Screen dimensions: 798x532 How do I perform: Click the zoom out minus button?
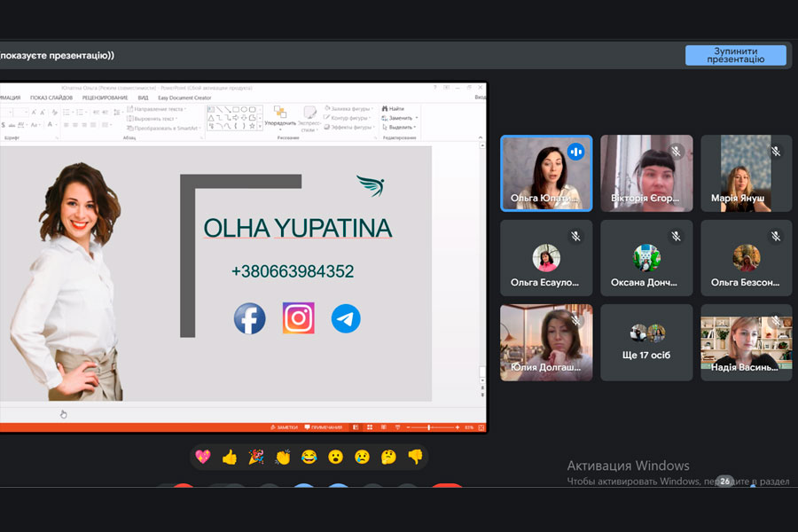pos(408,427)
